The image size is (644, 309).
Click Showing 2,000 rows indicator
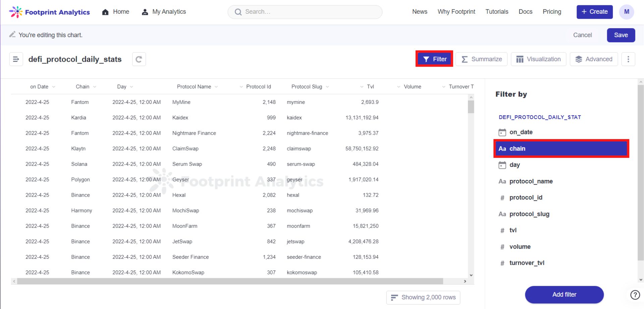423,298
